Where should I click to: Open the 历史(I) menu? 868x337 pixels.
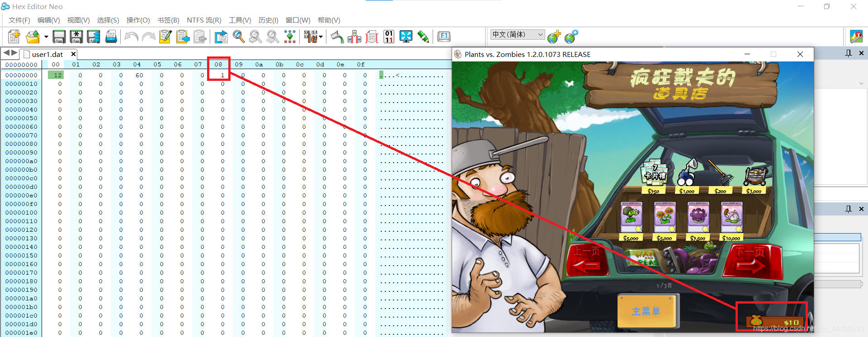(x=268, y=20)
